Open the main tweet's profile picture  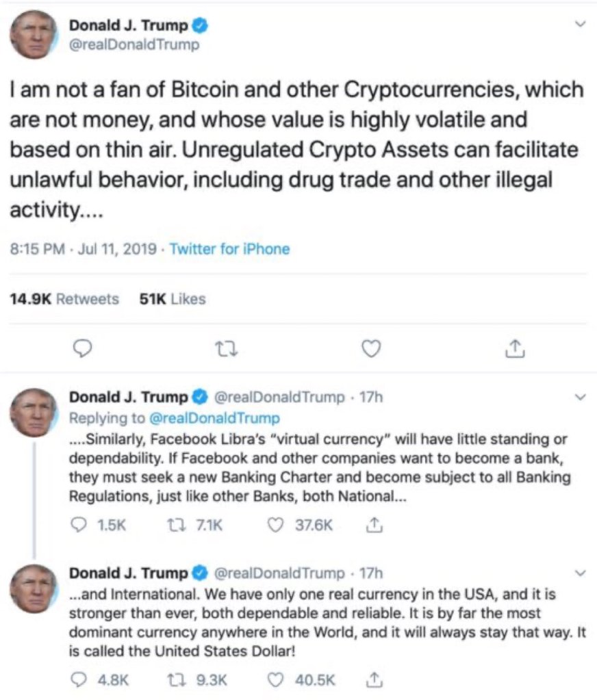(34, 34)
